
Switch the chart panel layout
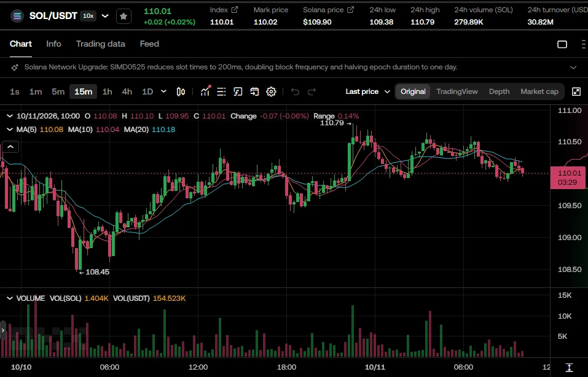pos(562,44)
